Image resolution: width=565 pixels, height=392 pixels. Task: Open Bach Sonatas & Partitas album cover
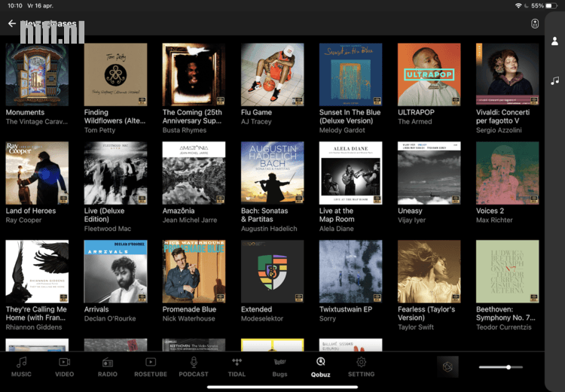(x=273, y=173)
